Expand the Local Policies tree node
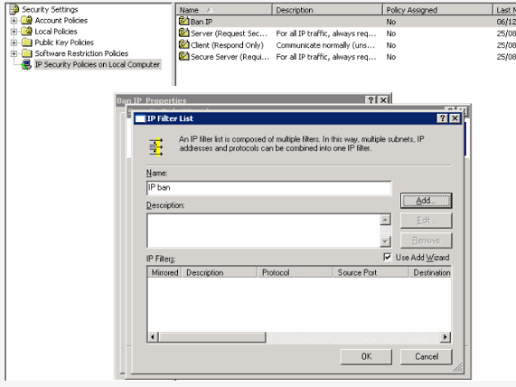This screenshot has width=516, height=387. [x=14, y=32]
